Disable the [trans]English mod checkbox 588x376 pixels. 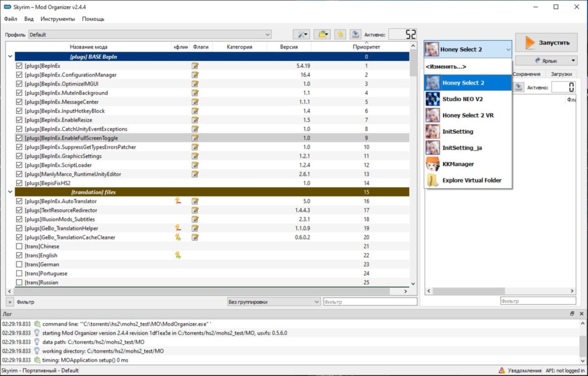19,255
